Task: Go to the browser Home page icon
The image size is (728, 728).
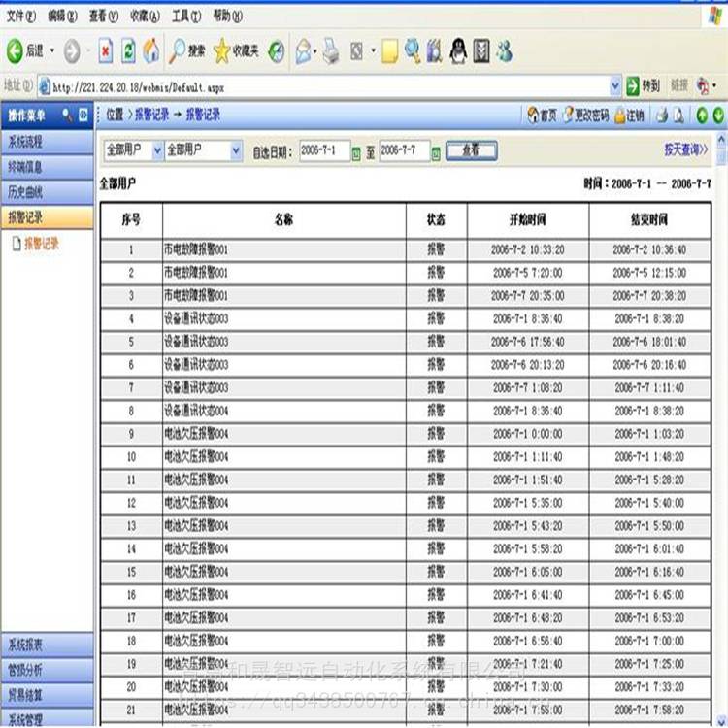Action: 150,50
